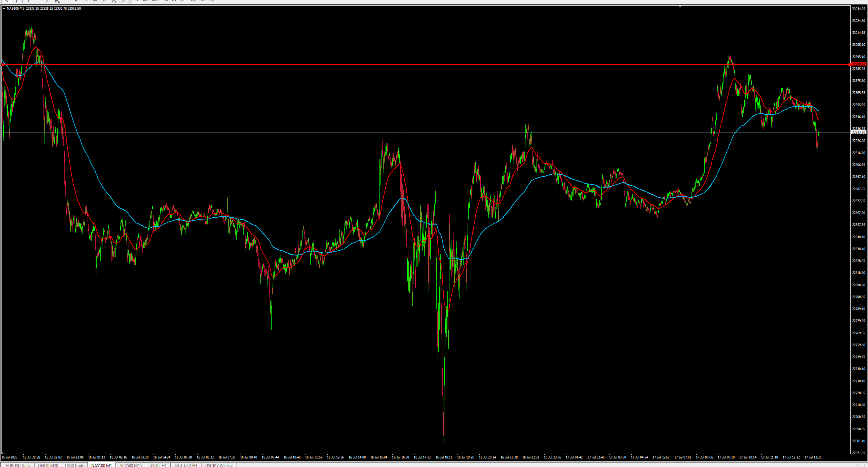Click the 17 Jul 13:26 time label
This screenshot has width=868, height=467.
point(813,457)
